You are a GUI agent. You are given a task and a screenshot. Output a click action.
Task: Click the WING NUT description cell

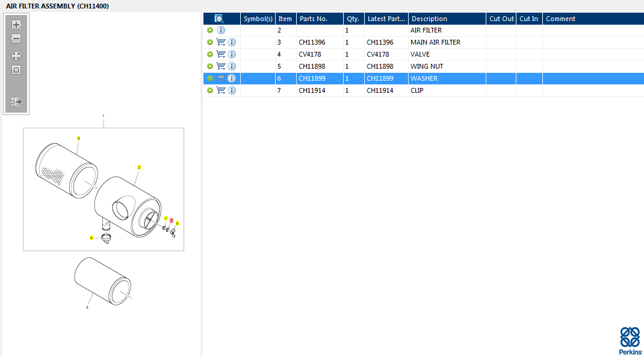click(447, 66)
